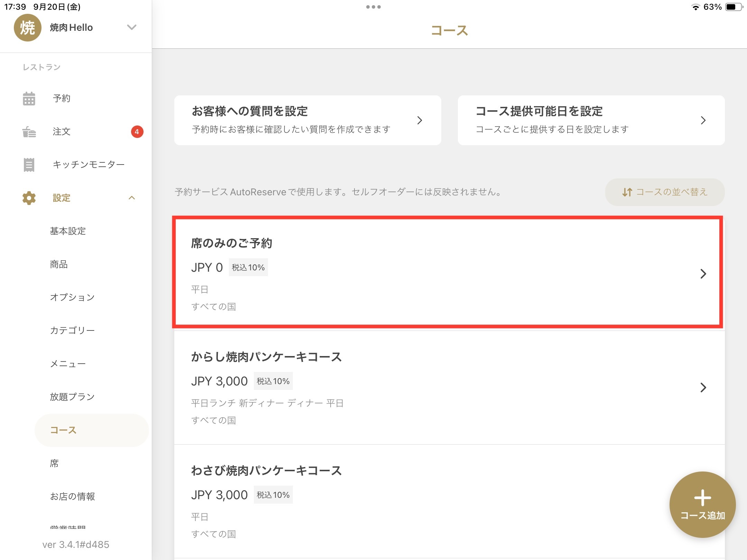
Task: Click コースの並べ替え button
Action: (x=665, y=192)
